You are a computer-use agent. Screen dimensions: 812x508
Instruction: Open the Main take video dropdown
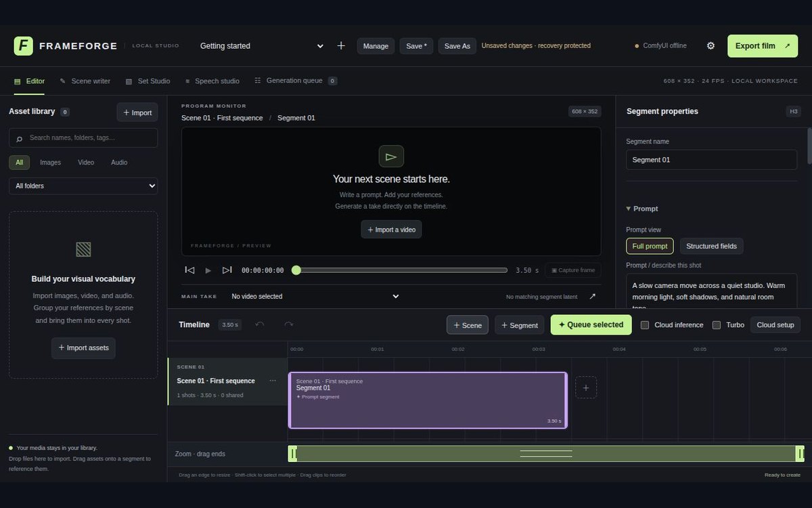pyautogui.click(x=315, y=296)
